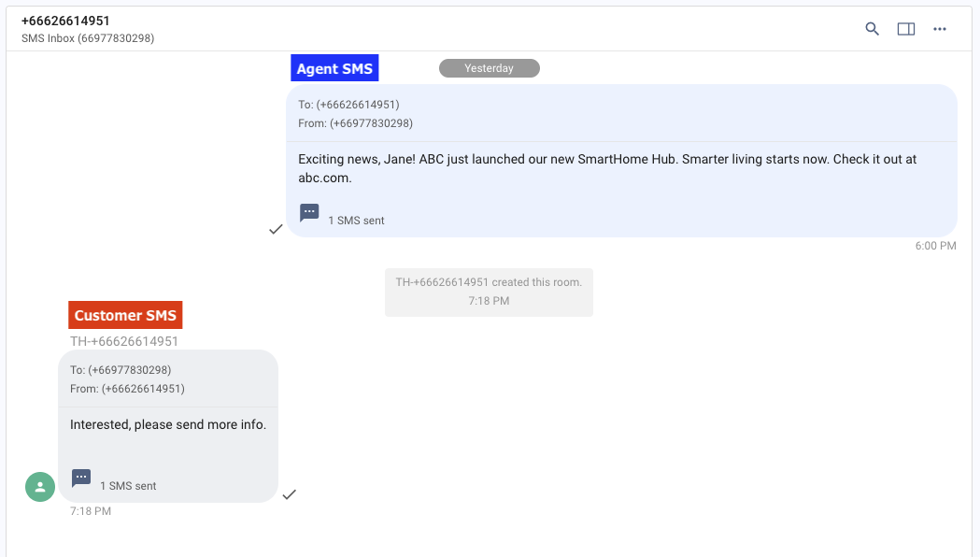Click 'To: (+66977830298)' in customer message
Screen dimensions: 980x557
point(121,370)
